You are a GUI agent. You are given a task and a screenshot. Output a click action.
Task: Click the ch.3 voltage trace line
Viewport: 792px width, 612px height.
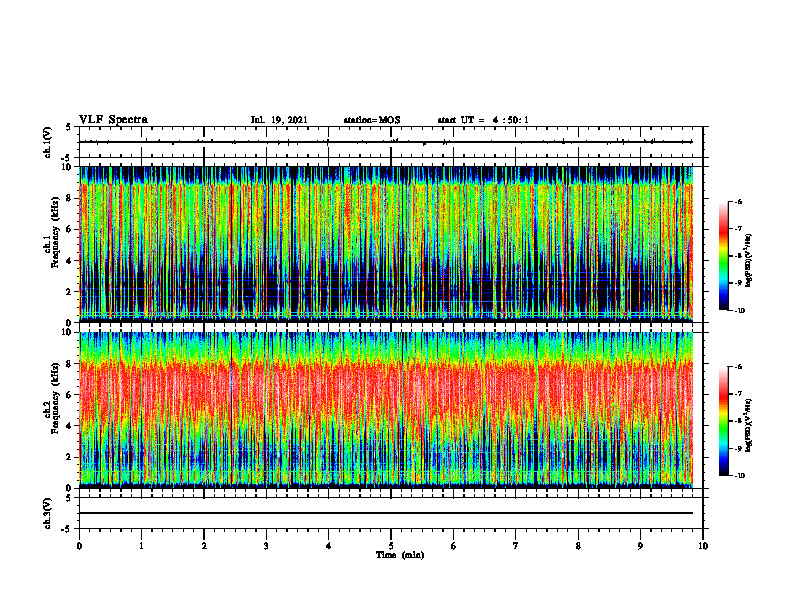point(386,513)
